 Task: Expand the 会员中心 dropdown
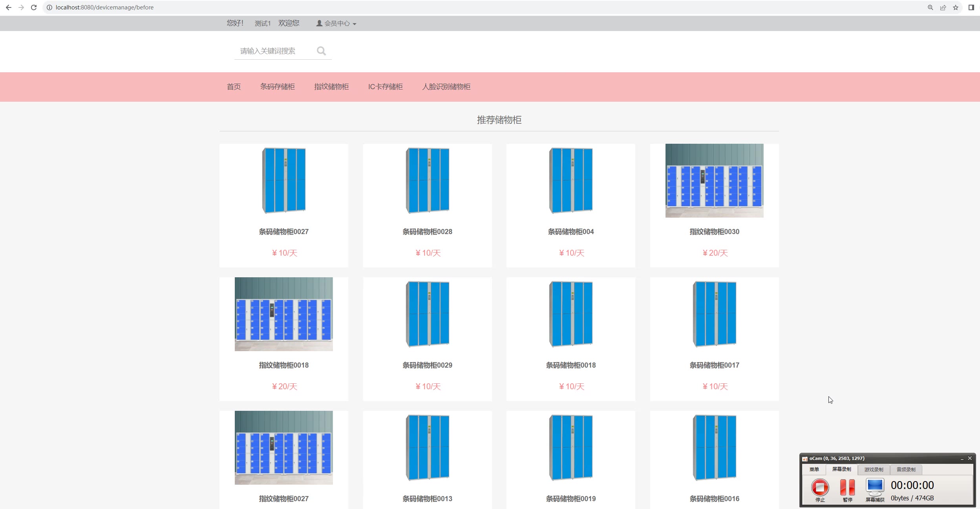pyautogui.click(x=336, y=24)
